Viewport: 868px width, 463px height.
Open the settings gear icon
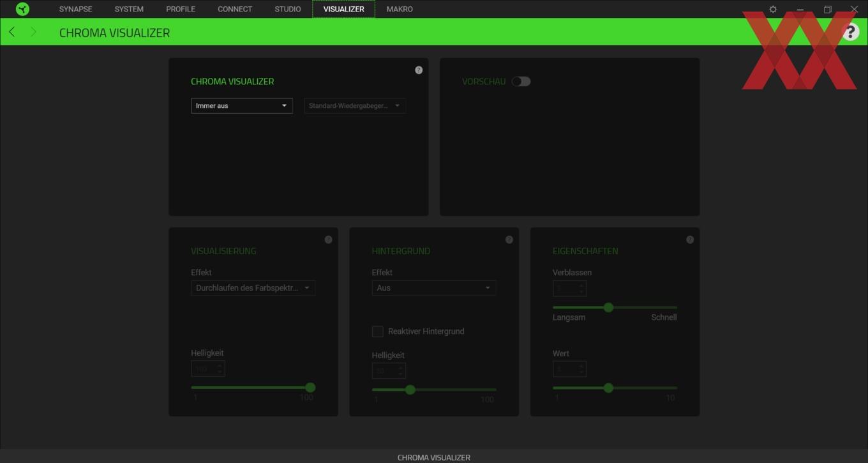pos(773,9)
